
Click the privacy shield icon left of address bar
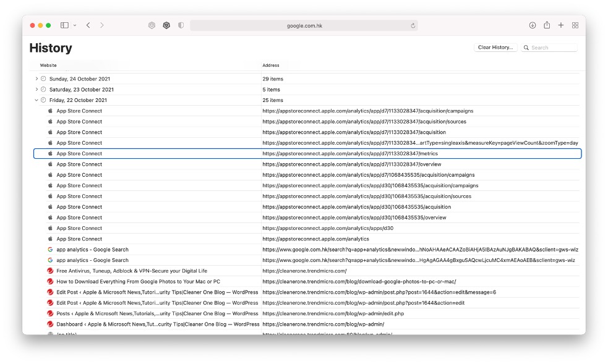(x=181, y=25)
